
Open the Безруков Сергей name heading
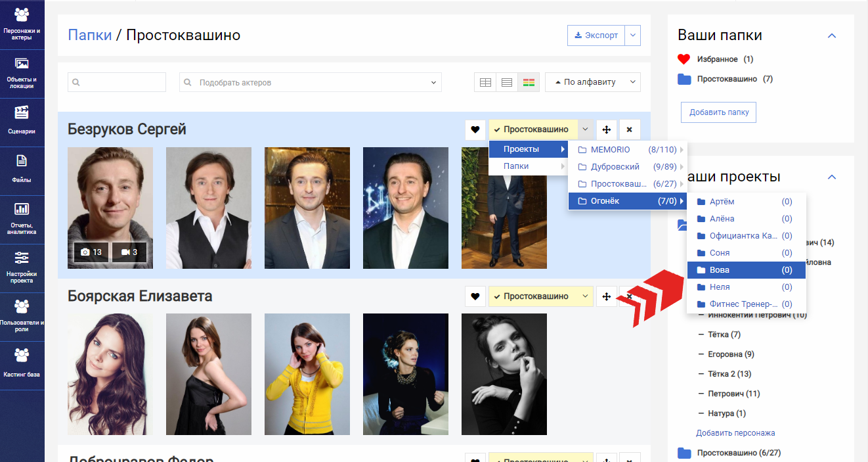pos(127,129)
